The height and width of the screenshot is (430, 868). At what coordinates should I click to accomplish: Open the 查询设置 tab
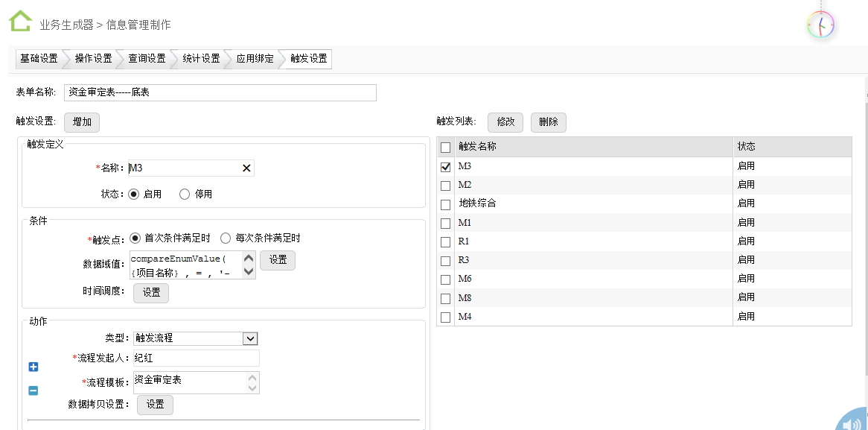tap(147, 59)
